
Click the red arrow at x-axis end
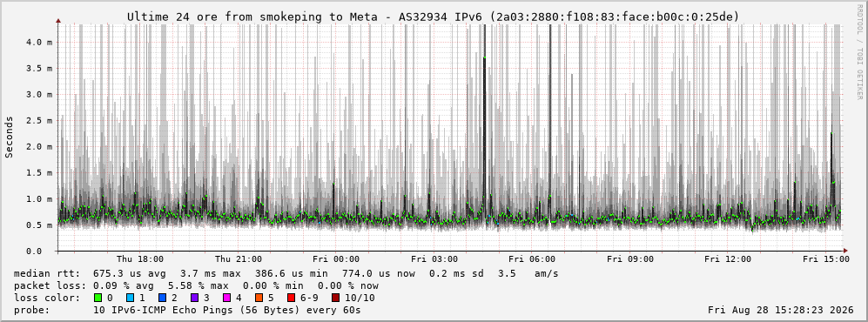click(844, 251)
